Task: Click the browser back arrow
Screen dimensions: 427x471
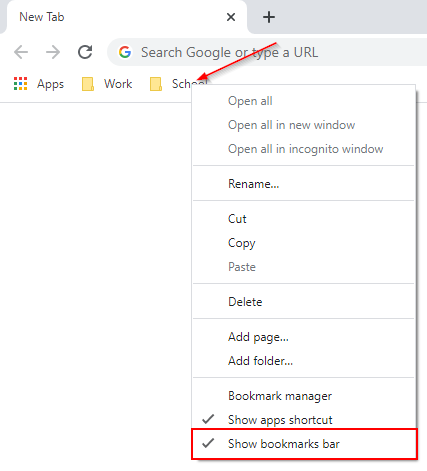Action: [x=21, y=52]
